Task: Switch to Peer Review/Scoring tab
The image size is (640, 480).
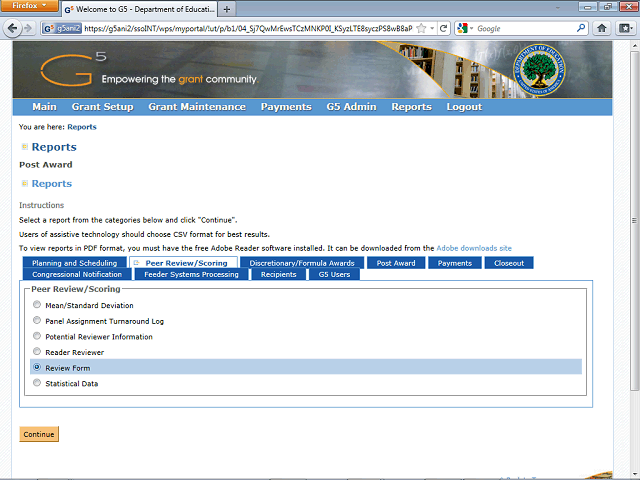Action: pos(183,263)
